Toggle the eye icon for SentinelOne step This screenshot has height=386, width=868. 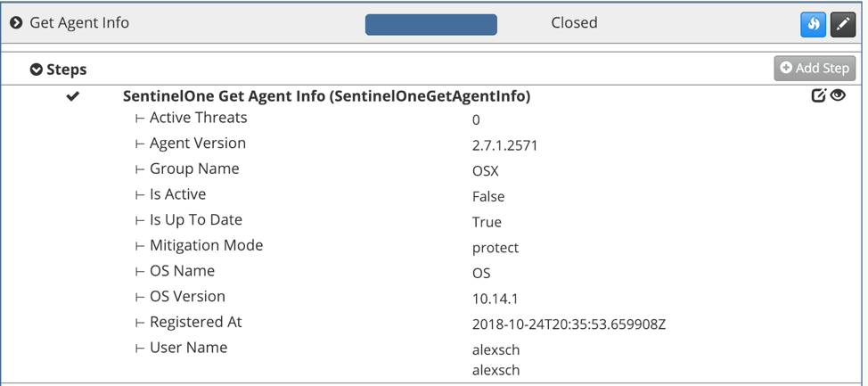(838, 95)
